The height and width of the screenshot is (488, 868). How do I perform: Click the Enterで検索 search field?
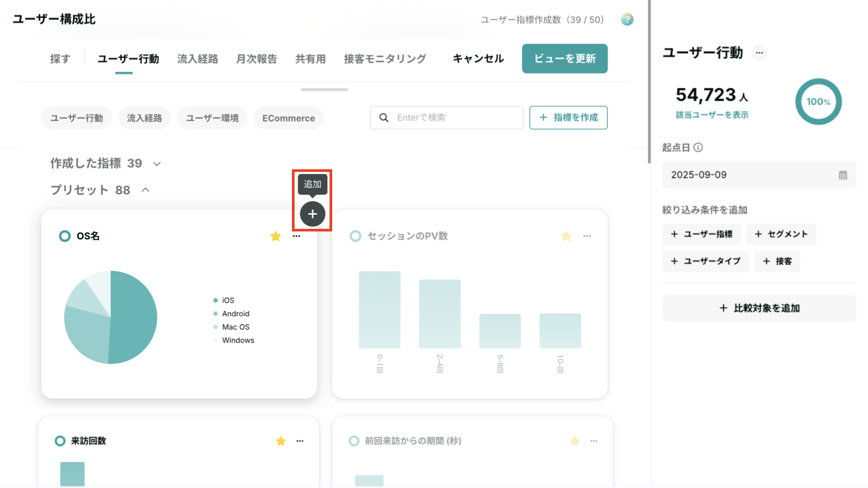tap(447, 118)
